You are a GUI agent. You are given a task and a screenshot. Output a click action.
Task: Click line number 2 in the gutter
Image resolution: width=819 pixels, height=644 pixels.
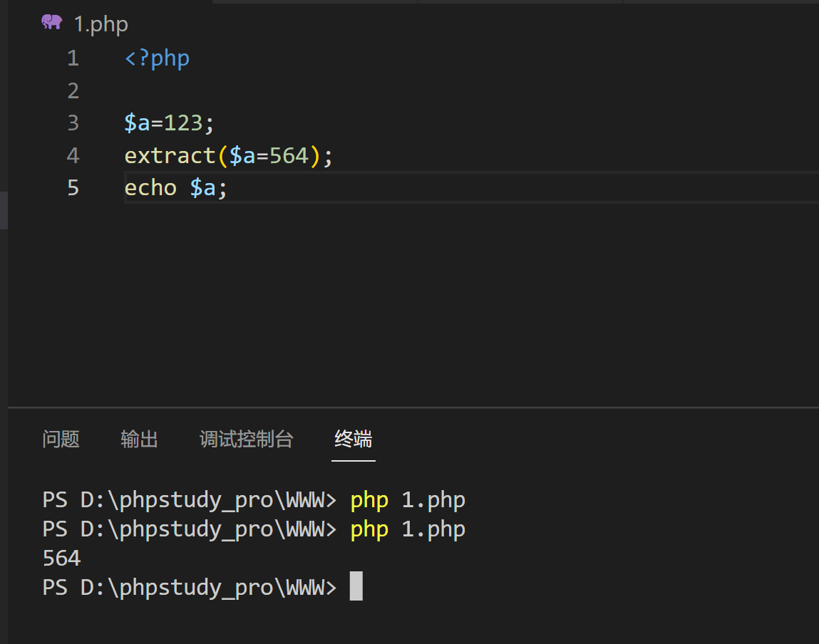click(x=73, y=90)
